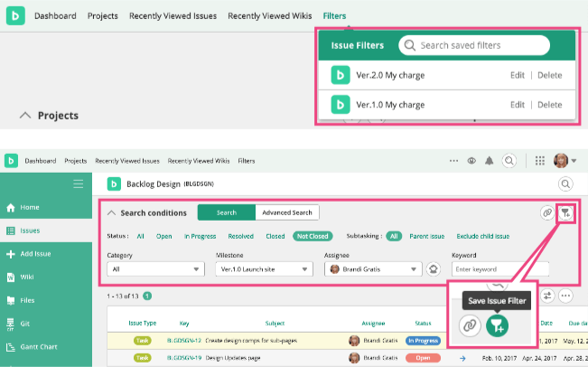Image resolution: width=588 pixels, height=367 pixels.
Task: Open issue BLGDSGN-12 key link
Action: click(184, 341)
